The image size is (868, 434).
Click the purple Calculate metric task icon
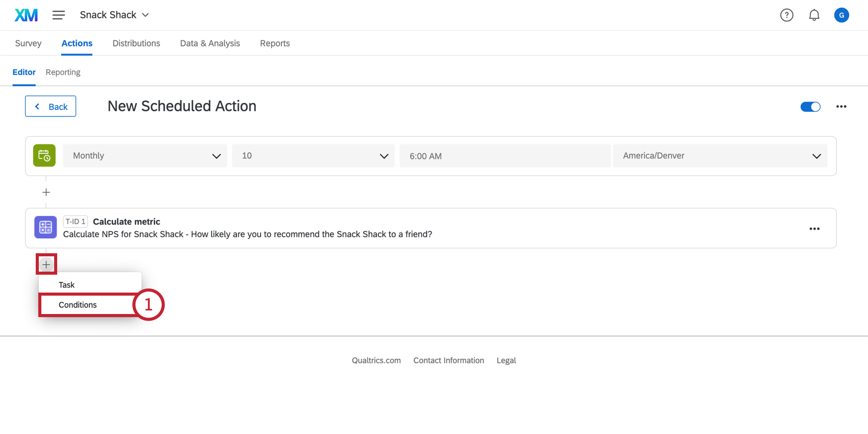(x=45, y=227)
